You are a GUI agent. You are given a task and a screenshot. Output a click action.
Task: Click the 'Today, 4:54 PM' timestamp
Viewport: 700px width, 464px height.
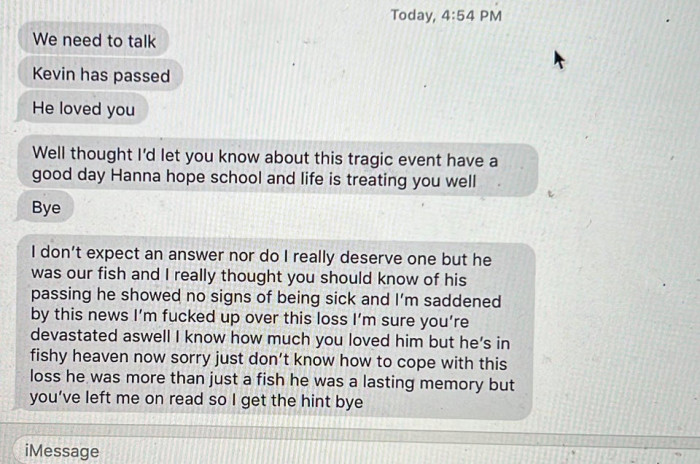[446, 15]
